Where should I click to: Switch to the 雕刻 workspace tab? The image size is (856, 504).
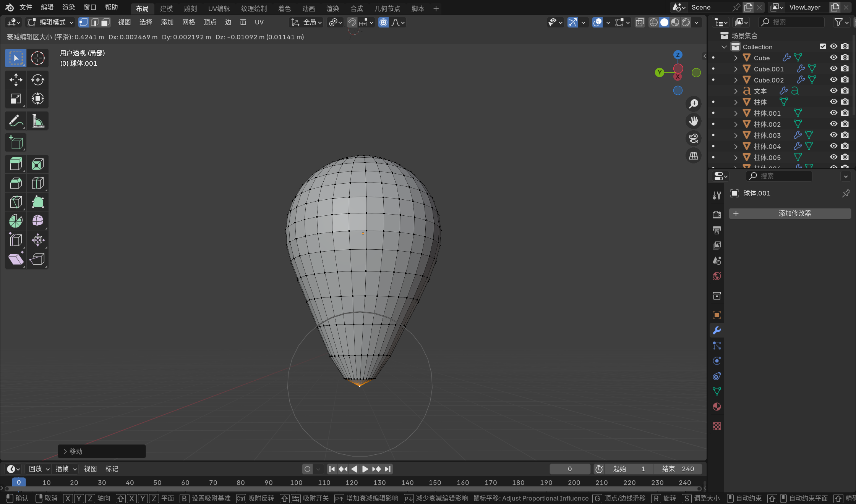[x=190, y=8]
